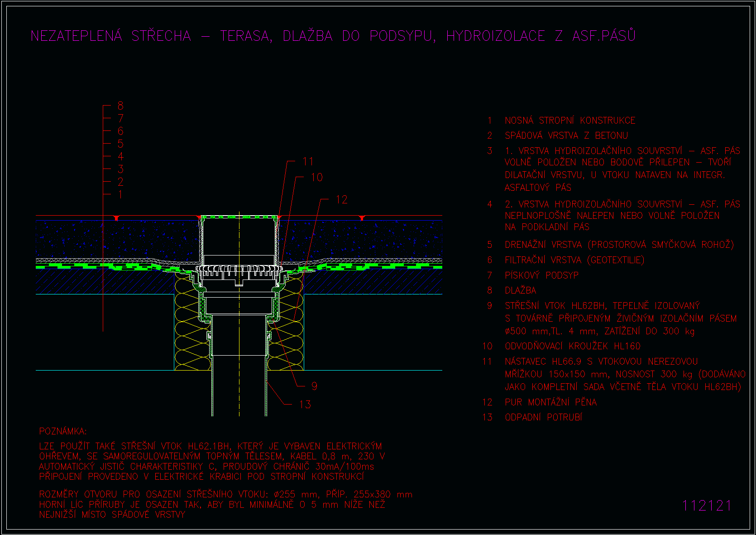
Task: Select callout number 9 below the drain drawing
Action: tap(315, 386)
